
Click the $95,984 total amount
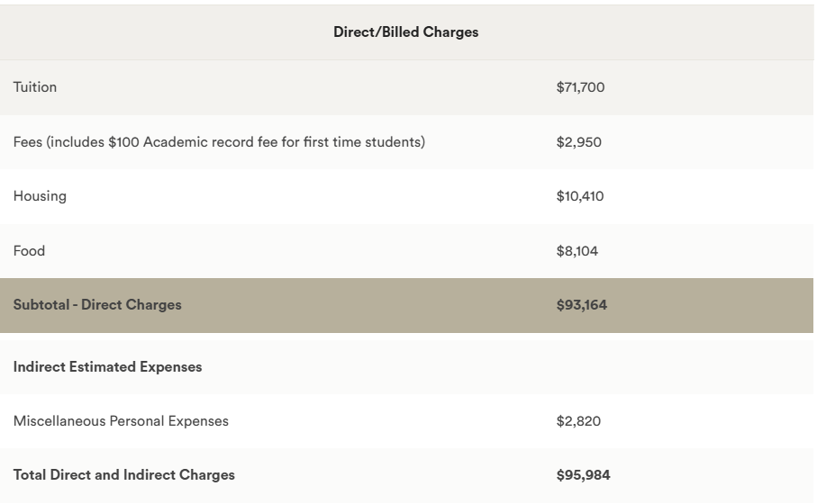click(583, 475)
